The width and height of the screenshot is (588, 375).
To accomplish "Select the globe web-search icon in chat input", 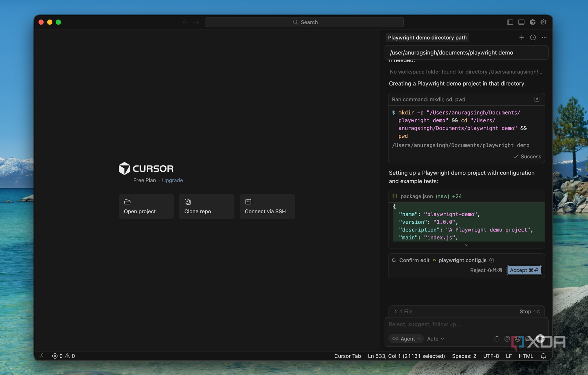I will tap(517, 339).
